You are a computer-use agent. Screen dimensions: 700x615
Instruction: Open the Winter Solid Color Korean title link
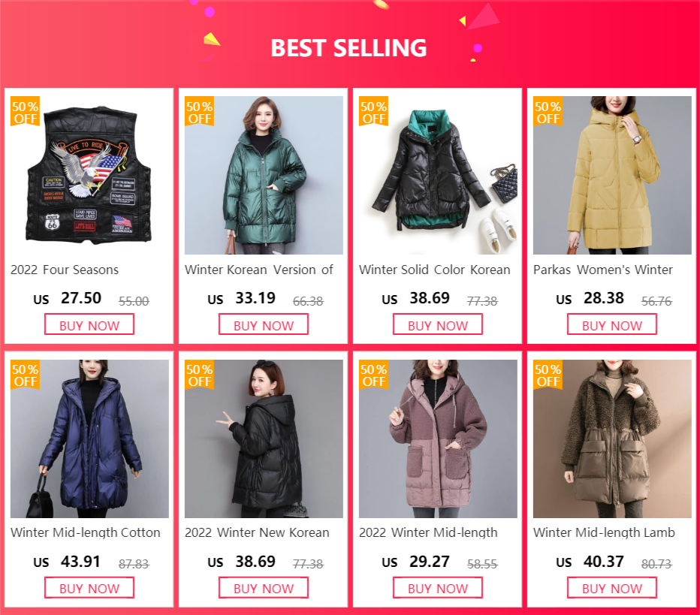[x=434, y=270]
